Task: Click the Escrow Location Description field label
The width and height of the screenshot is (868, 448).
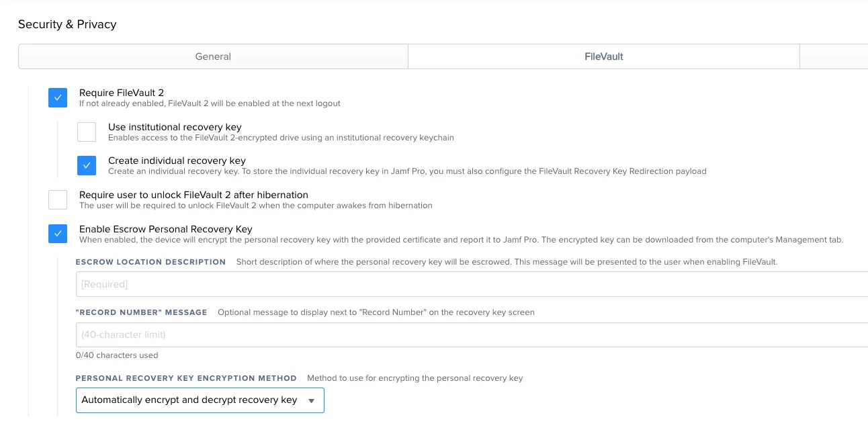Action: point(150,262)
